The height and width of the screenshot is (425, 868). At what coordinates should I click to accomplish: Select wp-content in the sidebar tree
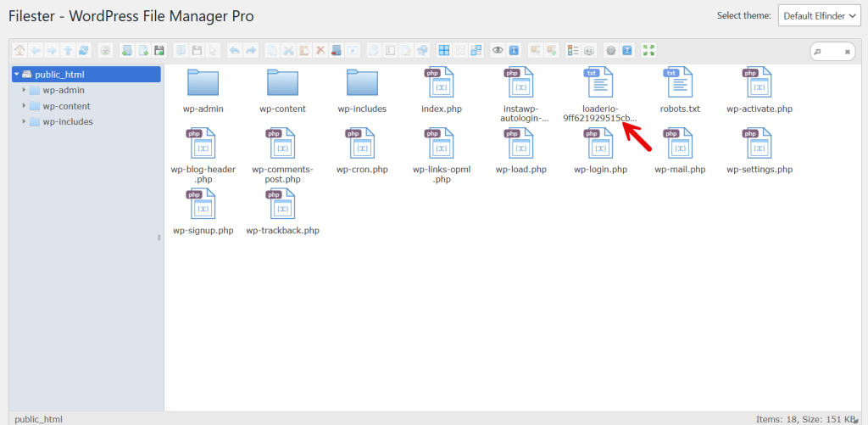pos(66,106)
